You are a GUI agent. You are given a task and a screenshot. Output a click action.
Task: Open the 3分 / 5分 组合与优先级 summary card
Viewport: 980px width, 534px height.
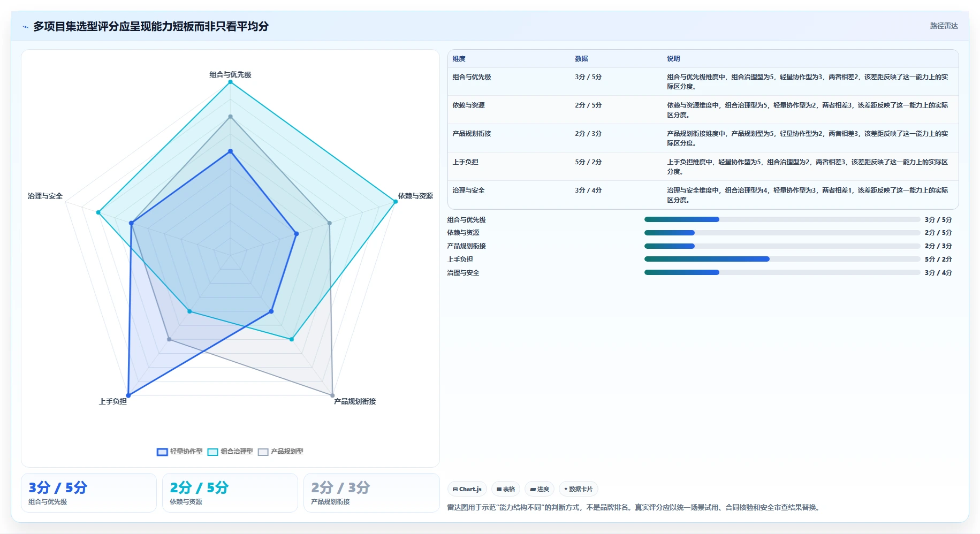click(x=89, y=493)
